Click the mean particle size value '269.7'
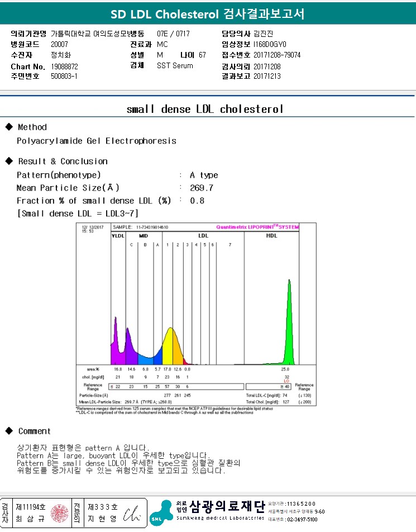This screenshot has width=416, height=532. pos(202,188)
